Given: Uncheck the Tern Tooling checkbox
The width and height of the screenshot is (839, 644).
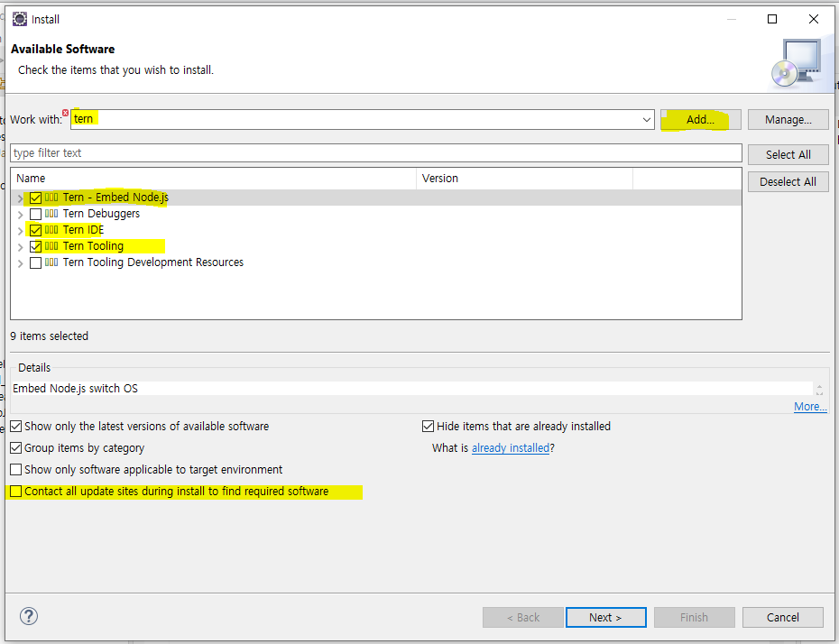Looking at the screenshot, I should coord(35,246).
